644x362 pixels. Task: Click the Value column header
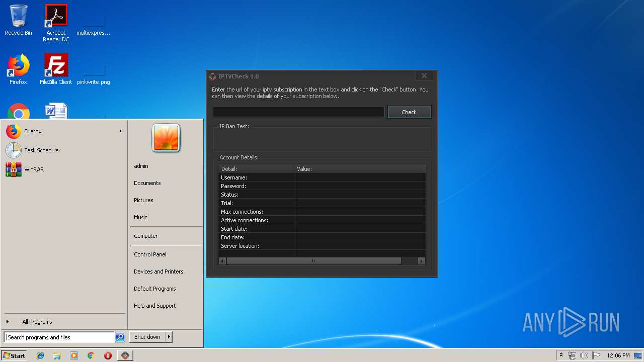360,169
